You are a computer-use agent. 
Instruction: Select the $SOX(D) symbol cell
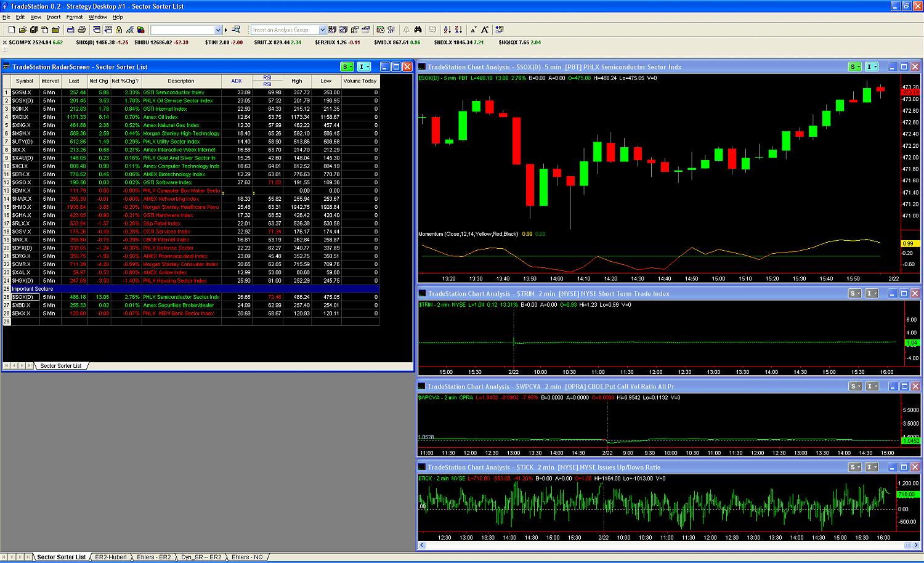pyautogui.click(x=25, y=297)
